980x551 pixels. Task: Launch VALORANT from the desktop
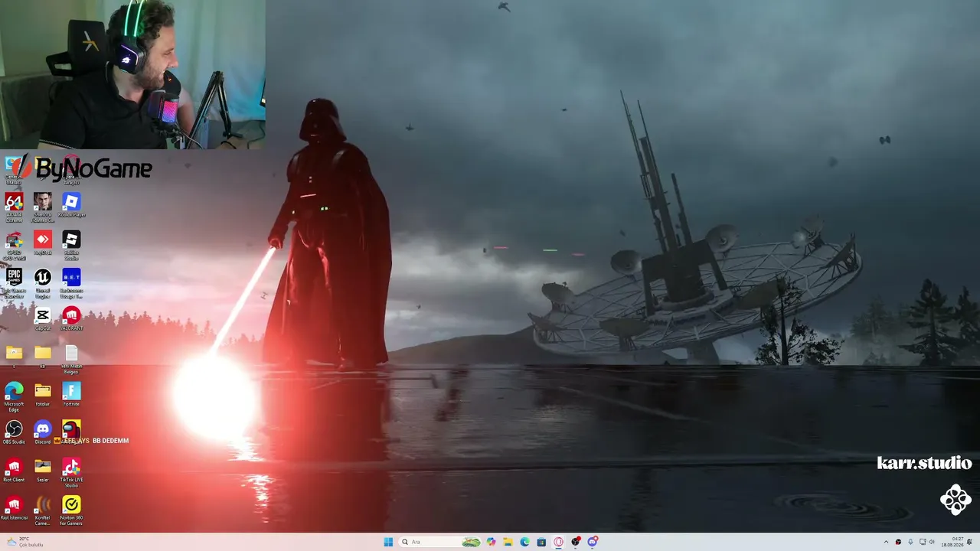[x=71, y=318]
